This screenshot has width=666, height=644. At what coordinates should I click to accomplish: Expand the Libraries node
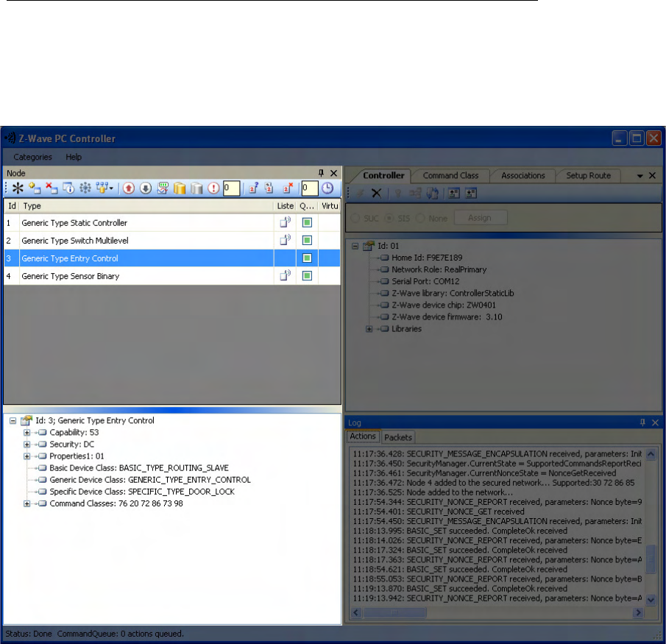pos(369,329)
